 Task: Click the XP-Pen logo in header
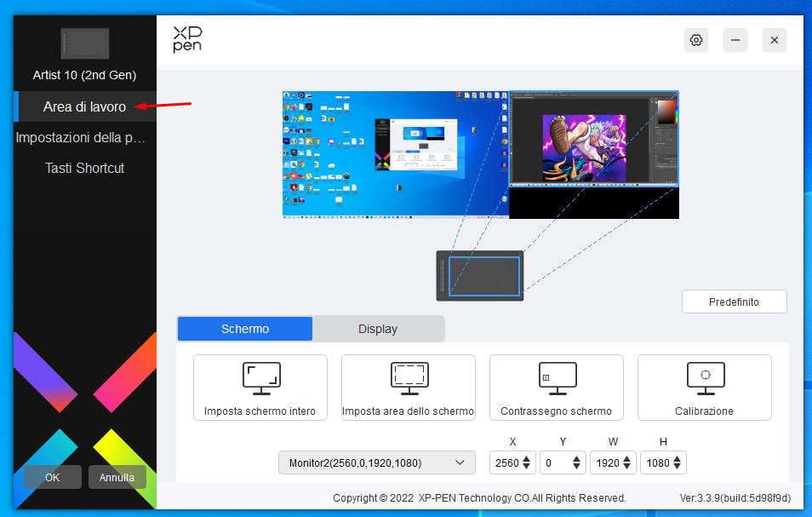coord(187,39)
